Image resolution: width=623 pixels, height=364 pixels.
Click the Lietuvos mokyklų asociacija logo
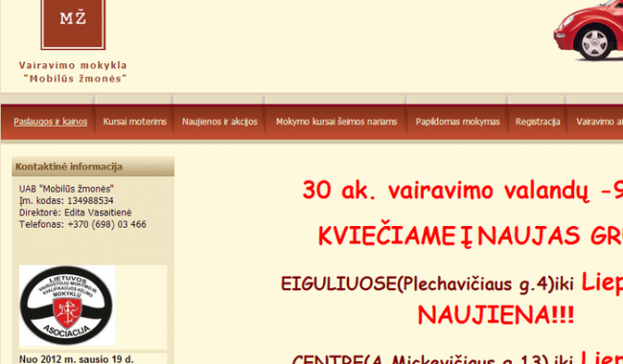coord(67,306)
